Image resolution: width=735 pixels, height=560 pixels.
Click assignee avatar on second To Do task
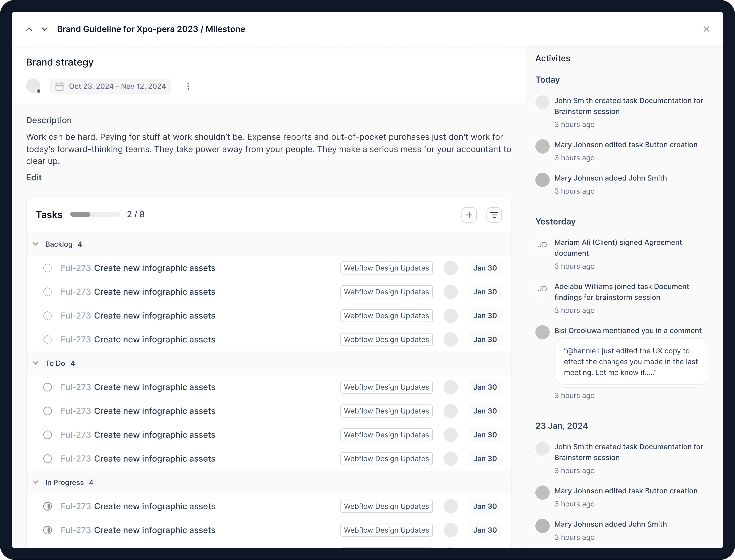(x=450, y=411)
